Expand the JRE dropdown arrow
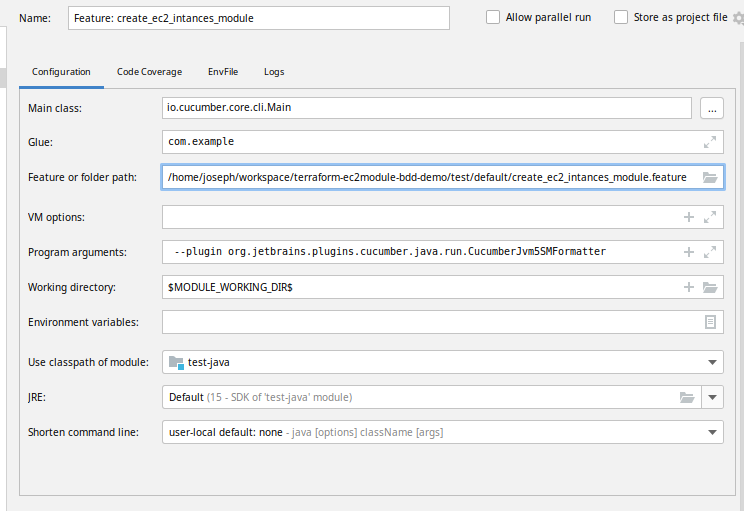744x511 pixels. pos(713,397)
